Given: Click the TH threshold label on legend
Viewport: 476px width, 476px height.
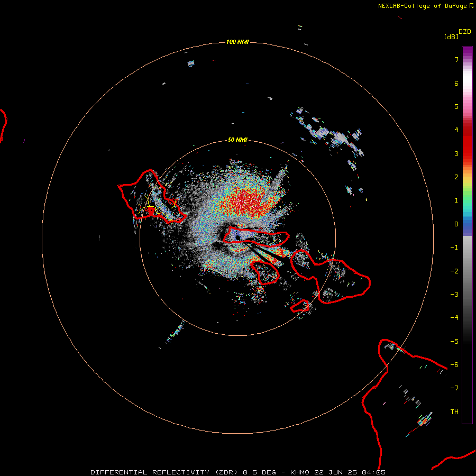Looking at the screenshot, I should click(x=454, y=412).
